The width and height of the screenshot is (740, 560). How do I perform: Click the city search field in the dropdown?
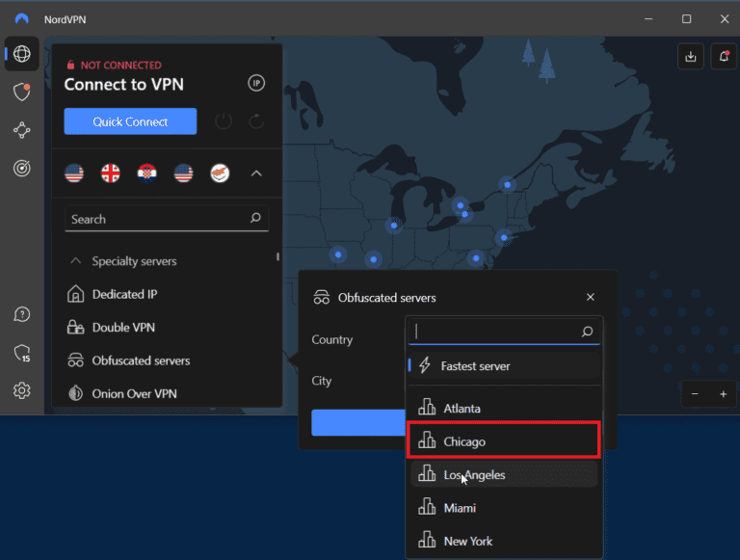coord(504,332)
